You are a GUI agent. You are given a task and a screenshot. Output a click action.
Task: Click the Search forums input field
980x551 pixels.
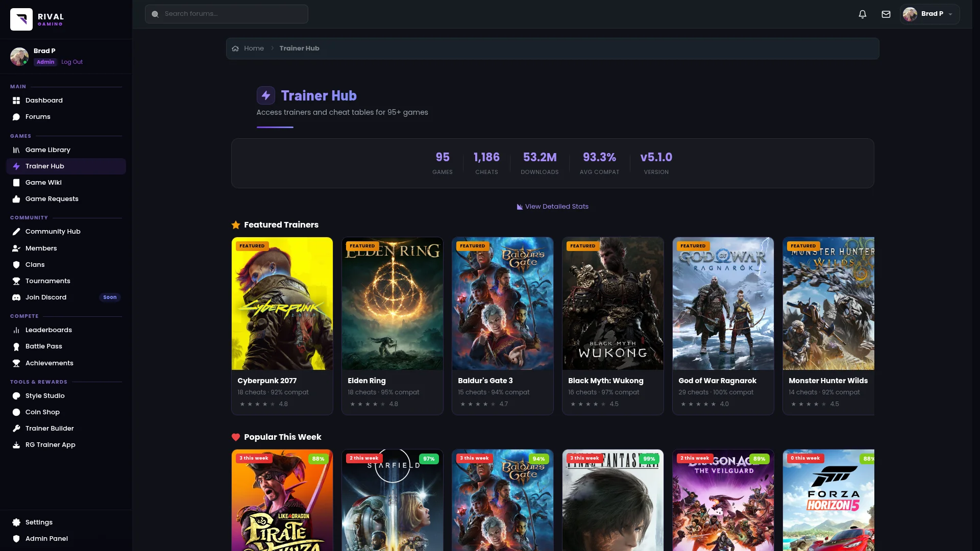click(227, 14)
